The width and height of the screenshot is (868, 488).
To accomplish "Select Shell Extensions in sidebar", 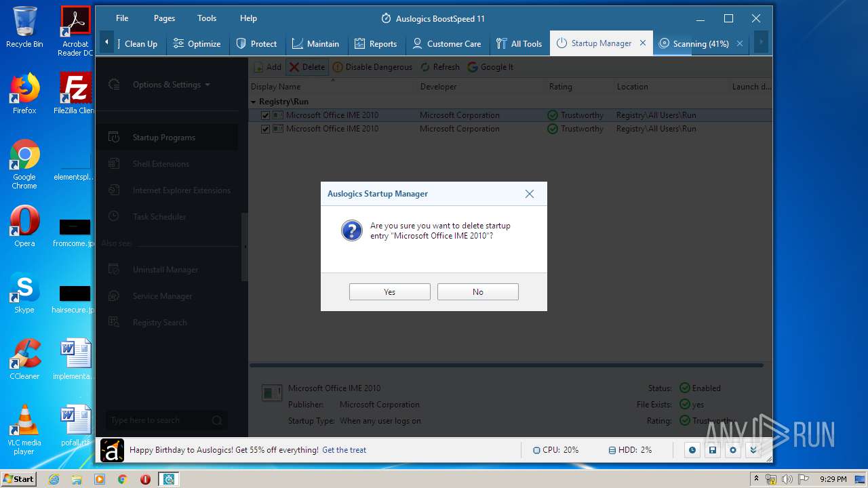I will [x=167, y=164].
